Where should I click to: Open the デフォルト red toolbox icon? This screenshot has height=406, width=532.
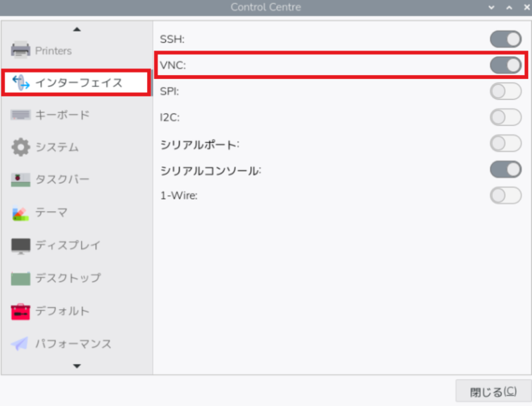coord(21,311)
